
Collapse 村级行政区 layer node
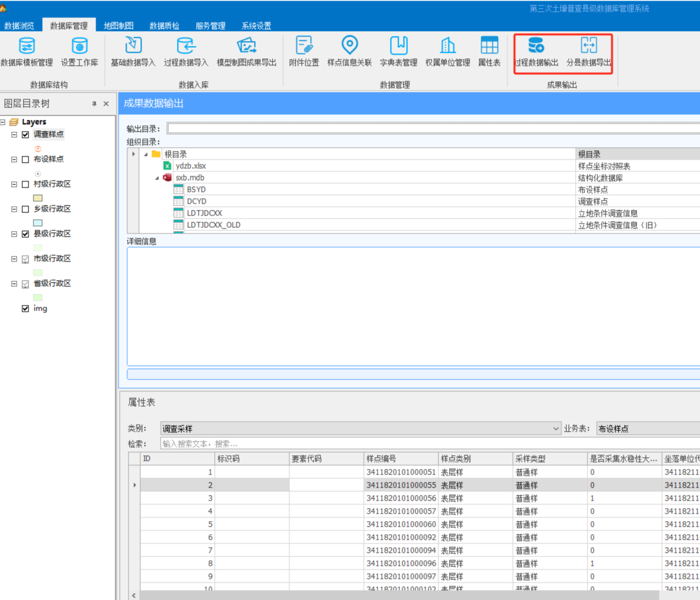click(14, 184)
